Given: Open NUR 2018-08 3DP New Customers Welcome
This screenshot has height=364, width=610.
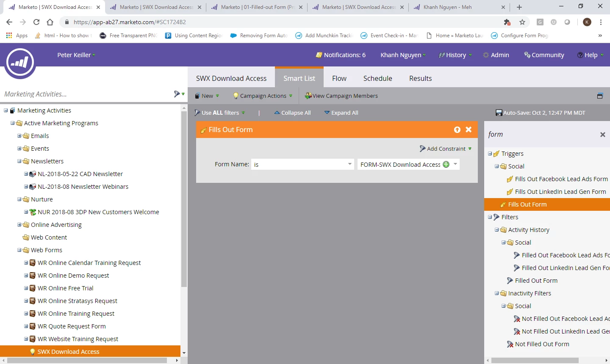Looking at the screenshot, I should (98, 212).
